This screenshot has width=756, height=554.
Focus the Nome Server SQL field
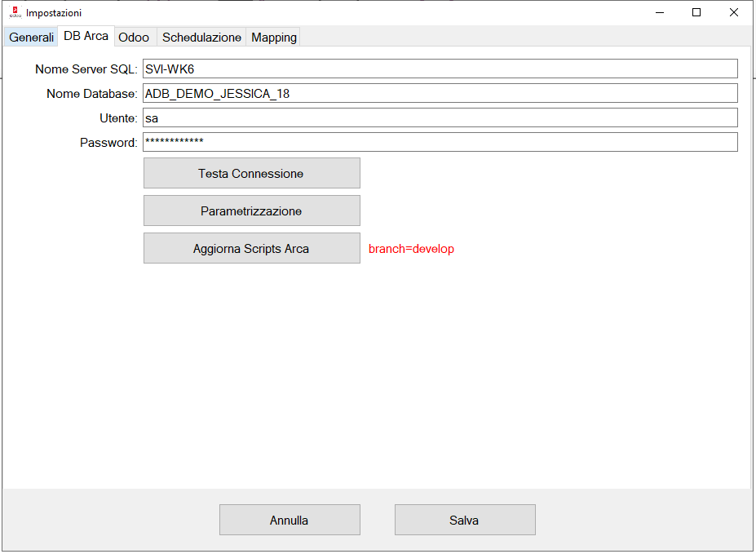click(440, 69)
